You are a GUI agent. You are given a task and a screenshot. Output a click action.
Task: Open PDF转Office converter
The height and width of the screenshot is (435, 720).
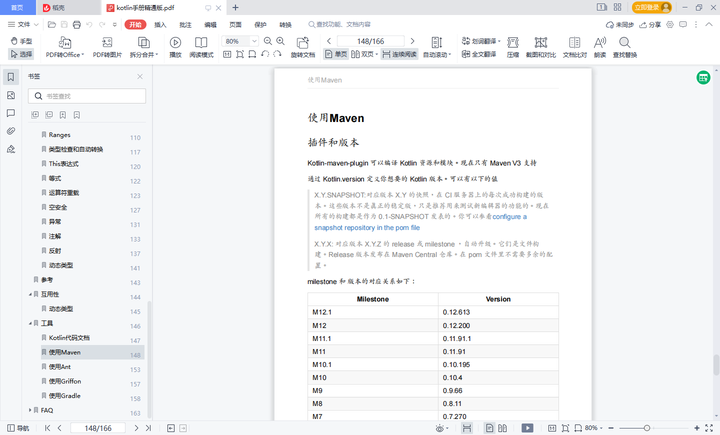(x=65, y=47)
